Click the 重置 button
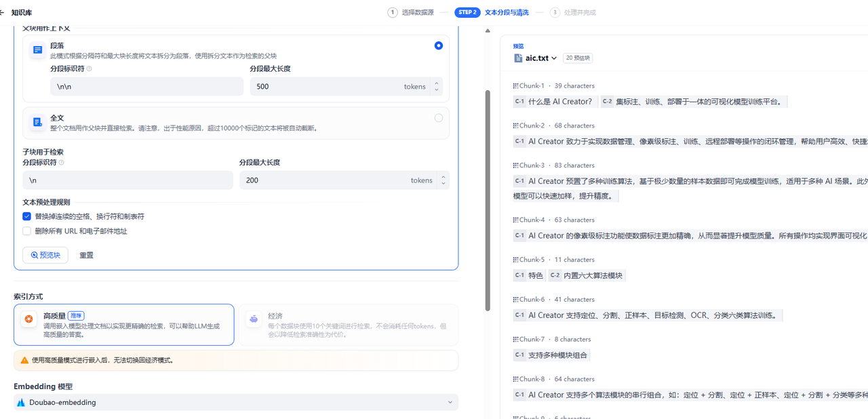Viewport: 868px width, 419px height. pos(86,256)
